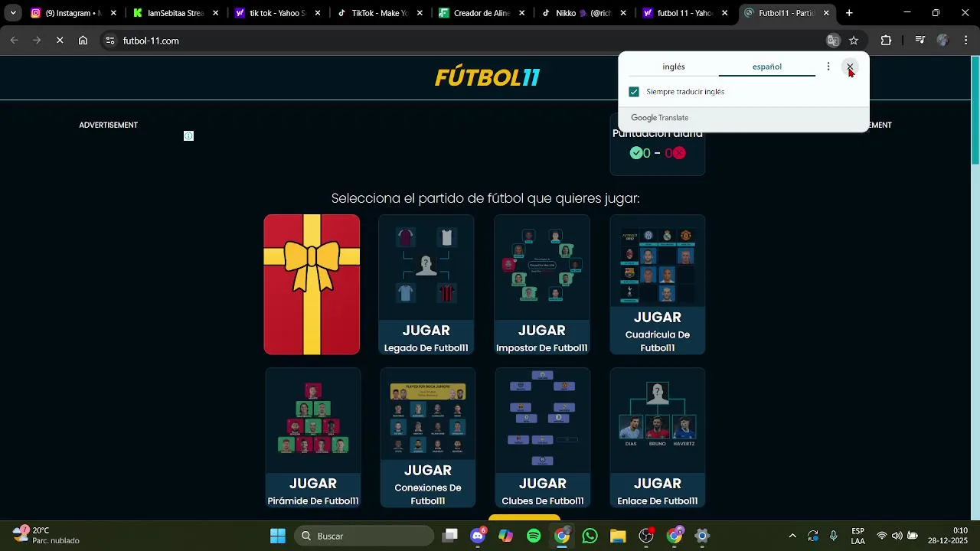Play Pirámide De Futbol11 game
This screenshot has height=551, width=980.
[x=313, y=438]
